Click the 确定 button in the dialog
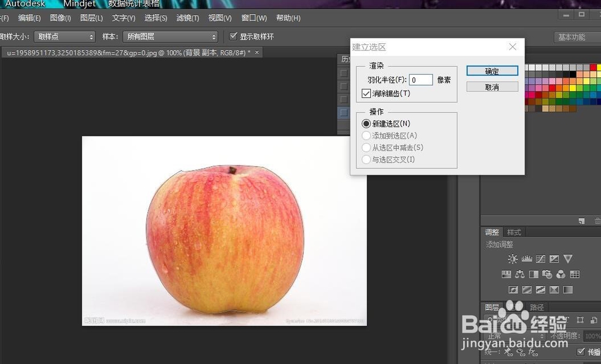Image resolution: width=601 pixels, height=364 pixels. (492, 70)
